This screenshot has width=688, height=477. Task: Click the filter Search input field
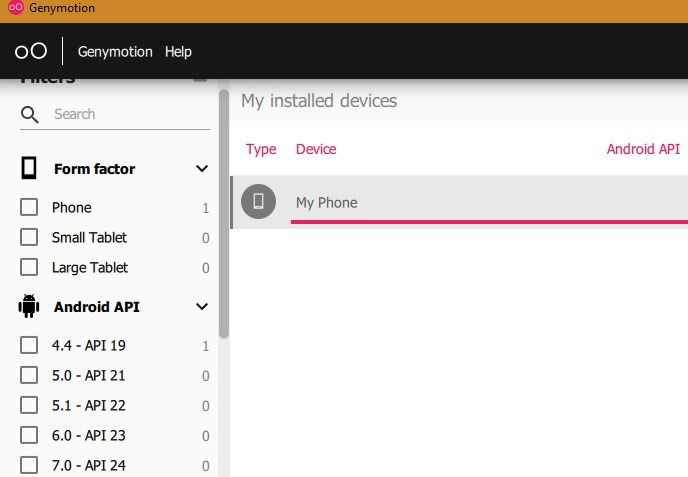point(125,115)
